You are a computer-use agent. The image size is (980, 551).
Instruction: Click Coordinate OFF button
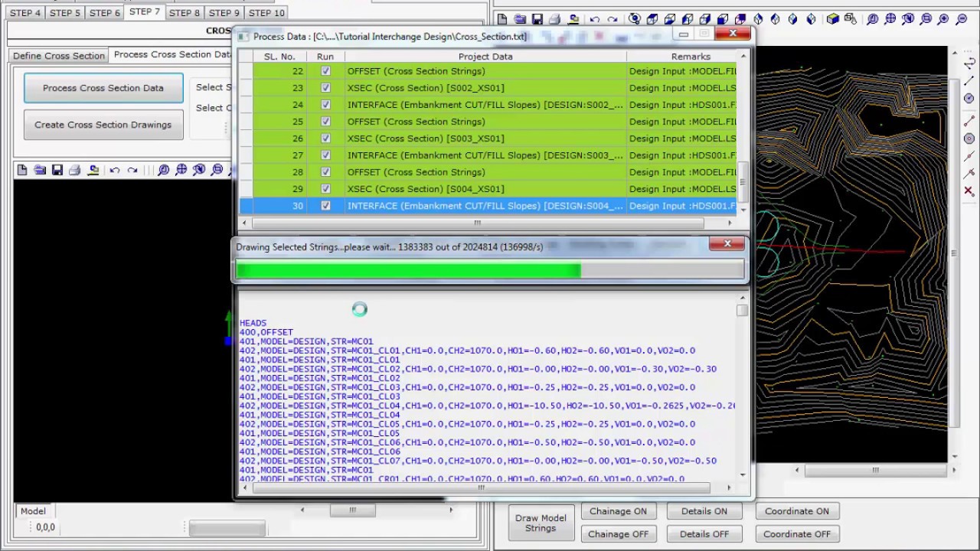[x=797, y=534]
